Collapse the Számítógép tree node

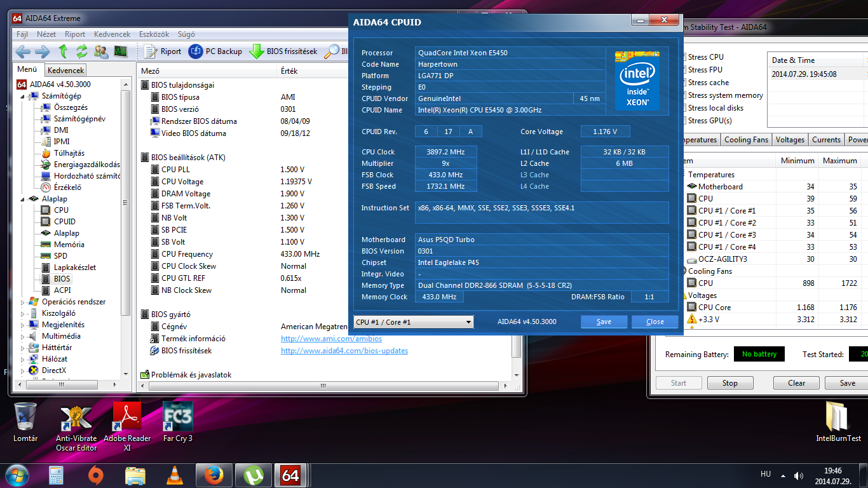[24, 96]
